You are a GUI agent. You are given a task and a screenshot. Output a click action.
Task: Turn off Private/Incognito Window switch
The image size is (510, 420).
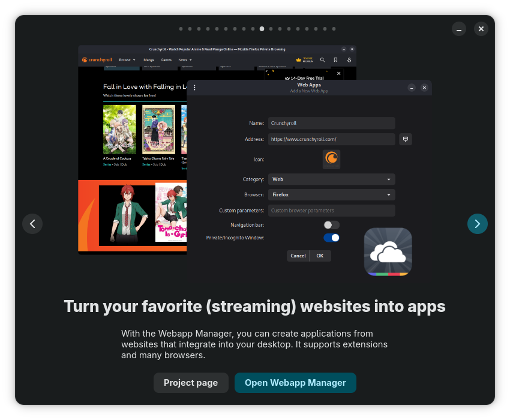tap(331, 238)
